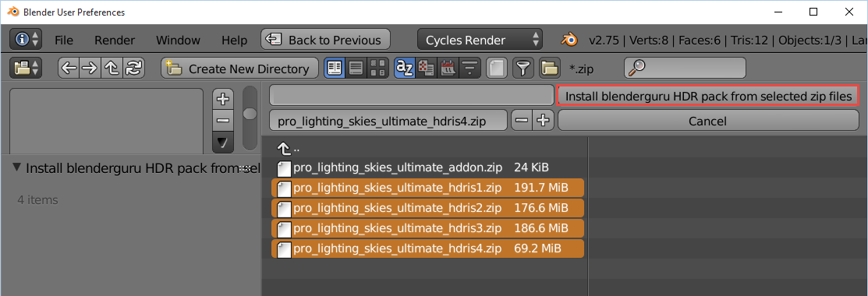Increment the filename number with plus
The width and height of the screenshot is (868, 296).
tap(543, 119)
